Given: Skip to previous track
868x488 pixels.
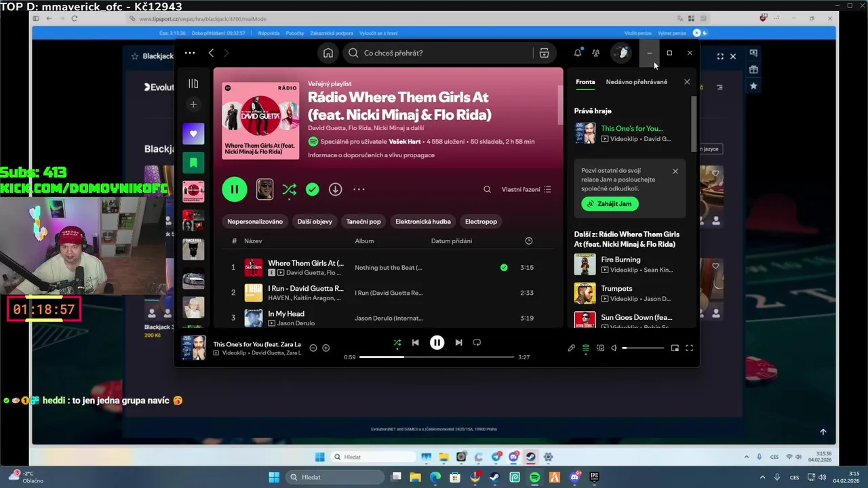Looking at the screenshot, I should tap(416, 343).
